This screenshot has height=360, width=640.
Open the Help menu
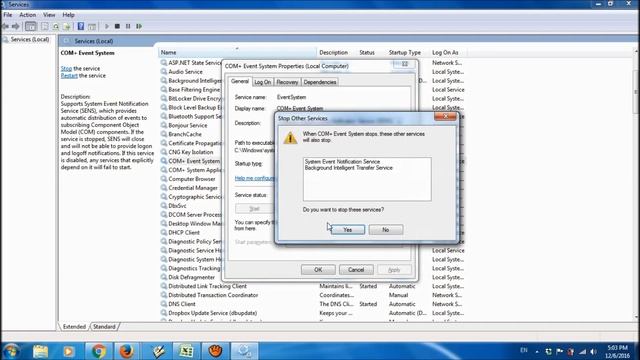(x=68, y=15)
